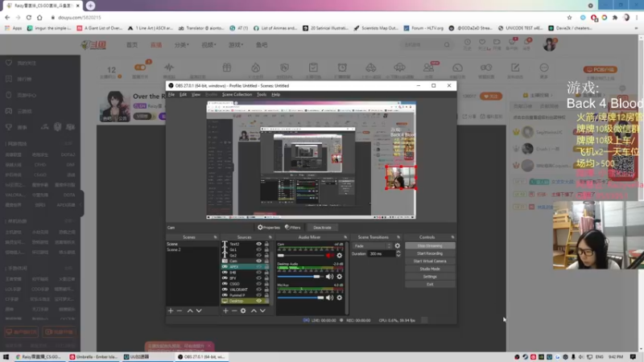Mute Desktop Audio speaker icon
The height and width of the screenshot is (362, 644).
click(329, 277)
